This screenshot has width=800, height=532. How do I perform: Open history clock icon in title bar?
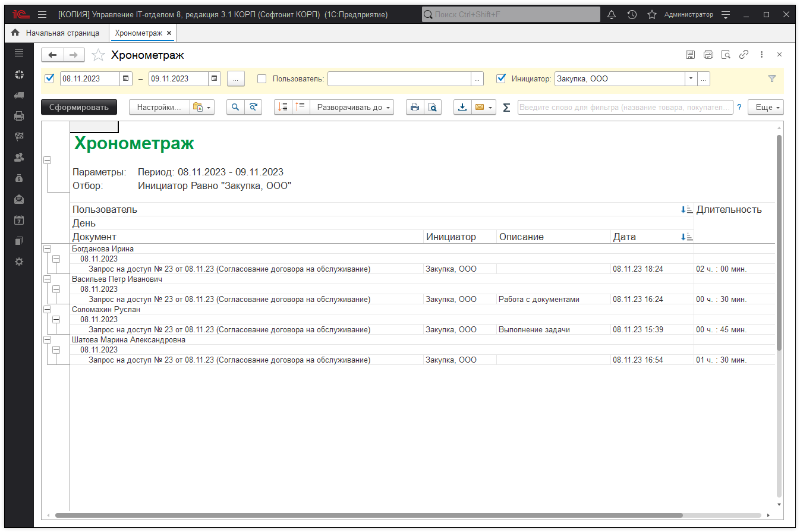pos(632,15)
